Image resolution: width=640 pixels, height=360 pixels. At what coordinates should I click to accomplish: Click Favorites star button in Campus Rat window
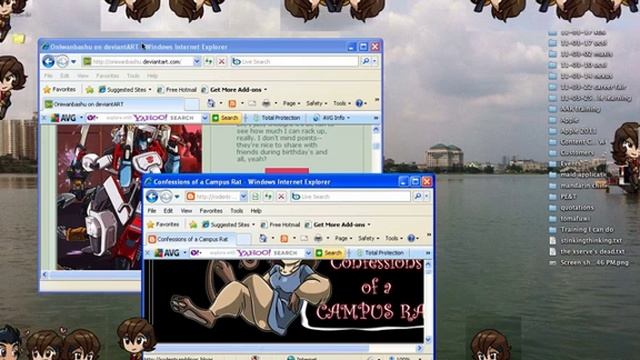click(163, 225)
